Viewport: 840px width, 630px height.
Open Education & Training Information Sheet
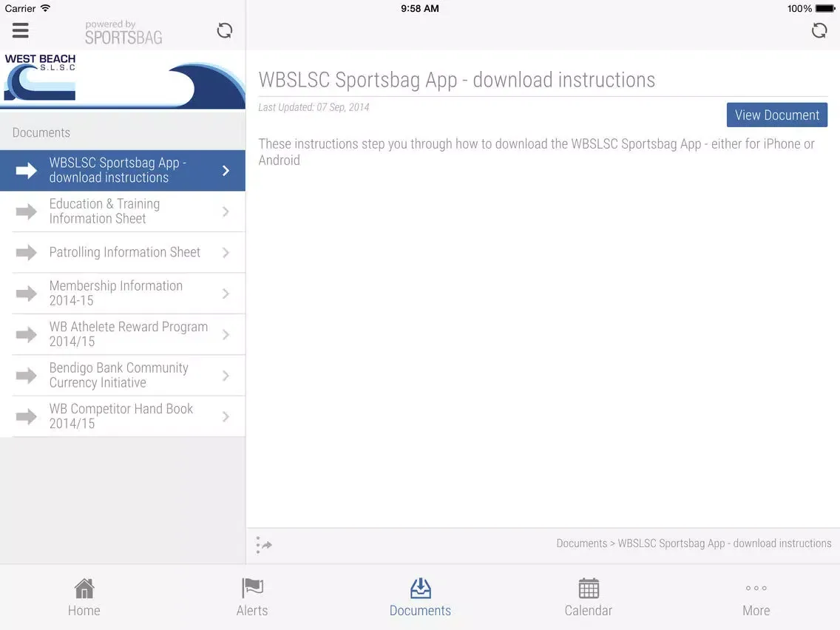123,211
